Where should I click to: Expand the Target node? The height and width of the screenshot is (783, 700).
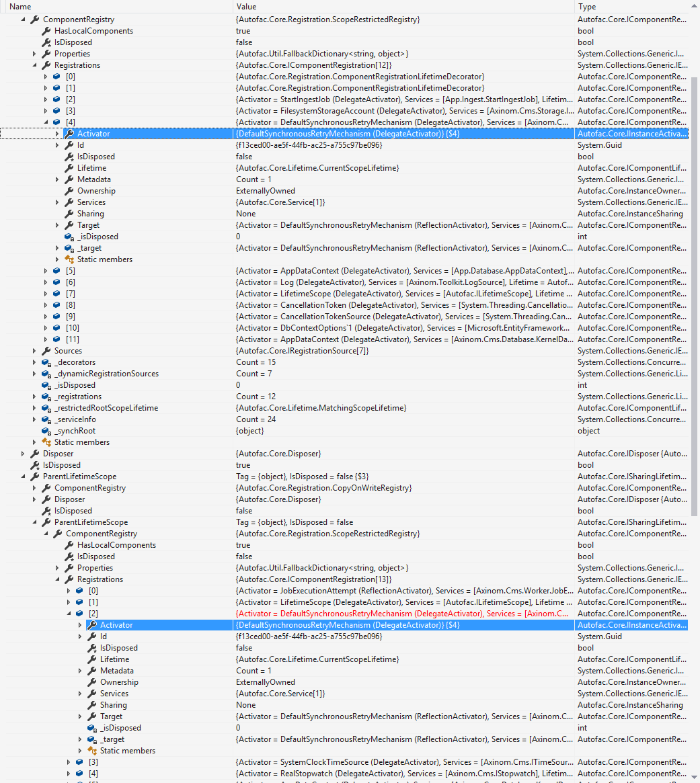click(x=58, y=224)
